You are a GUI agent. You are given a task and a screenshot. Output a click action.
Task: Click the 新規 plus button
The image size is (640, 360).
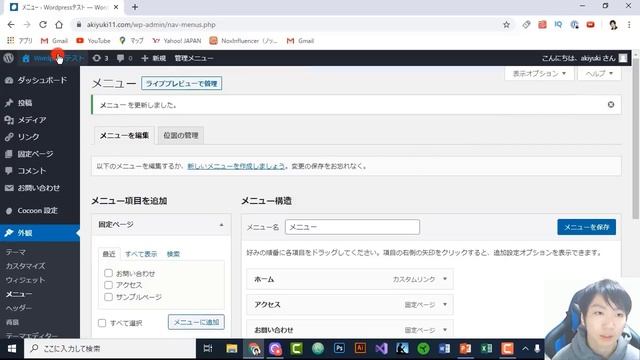click(x=153, y=58)
